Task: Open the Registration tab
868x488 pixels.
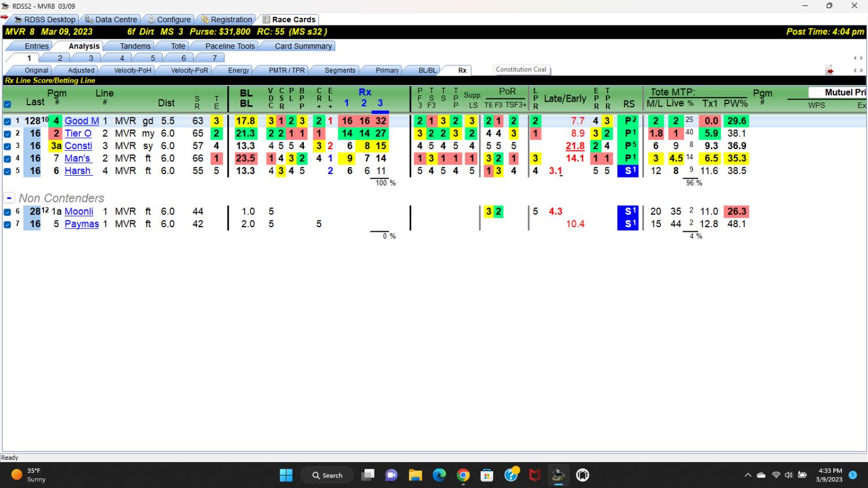Action: 226,19
